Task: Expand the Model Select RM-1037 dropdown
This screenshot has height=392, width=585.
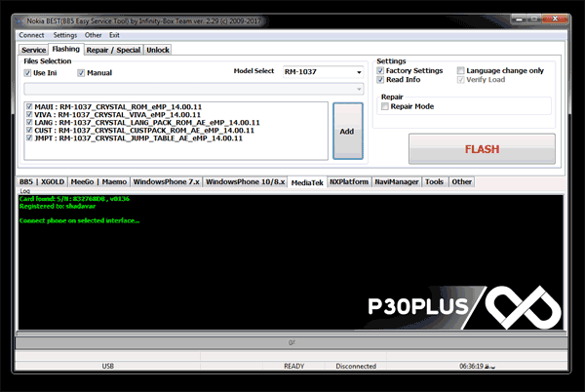Action: click(323, 71)
